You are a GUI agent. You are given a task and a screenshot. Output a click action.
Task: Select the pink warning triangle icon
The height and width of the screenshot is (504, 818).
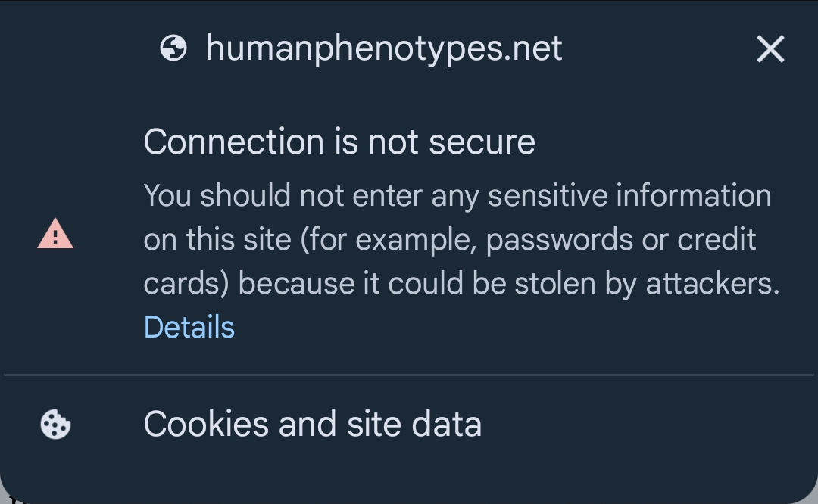(55, 235)
